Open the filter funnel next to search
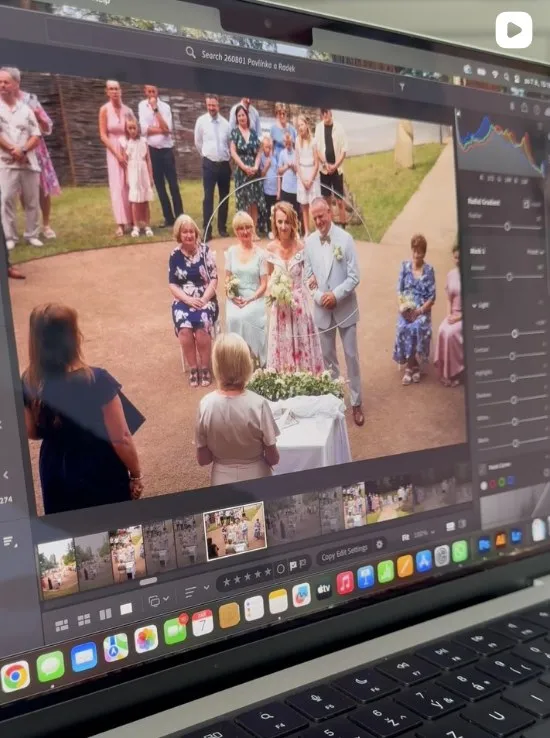The image size is (550, 738). click(402, 87)
